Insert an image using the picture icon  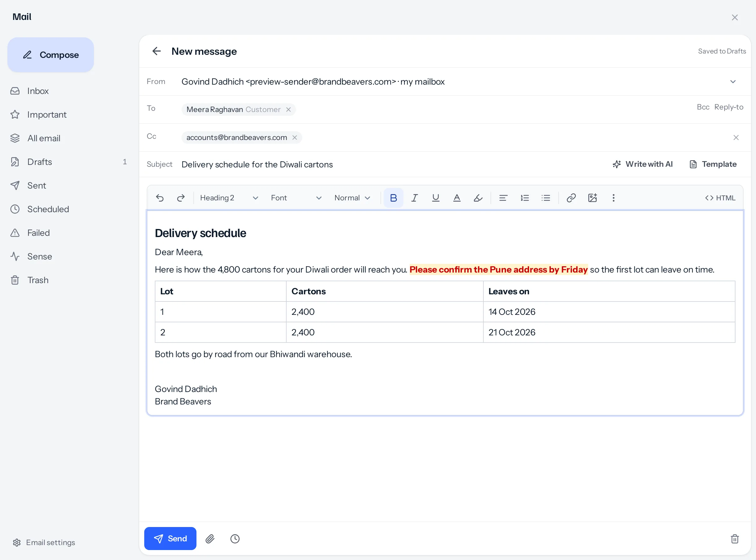(592, 198)
